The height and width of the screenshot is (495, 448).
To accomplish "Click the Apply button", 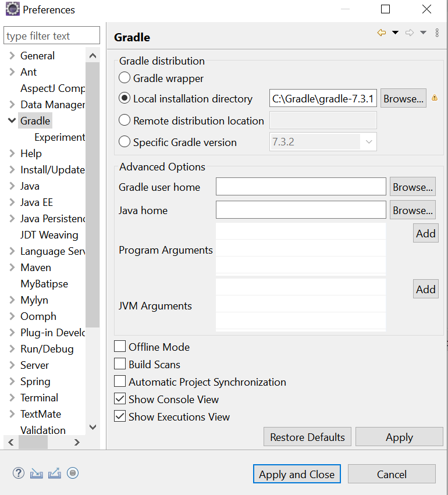I will point(399,437).
